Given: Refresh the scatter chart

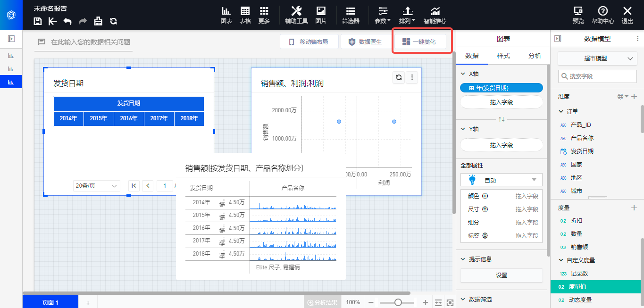Looking at the screenshot, I should pyautogui.click(x=399, y=77).
